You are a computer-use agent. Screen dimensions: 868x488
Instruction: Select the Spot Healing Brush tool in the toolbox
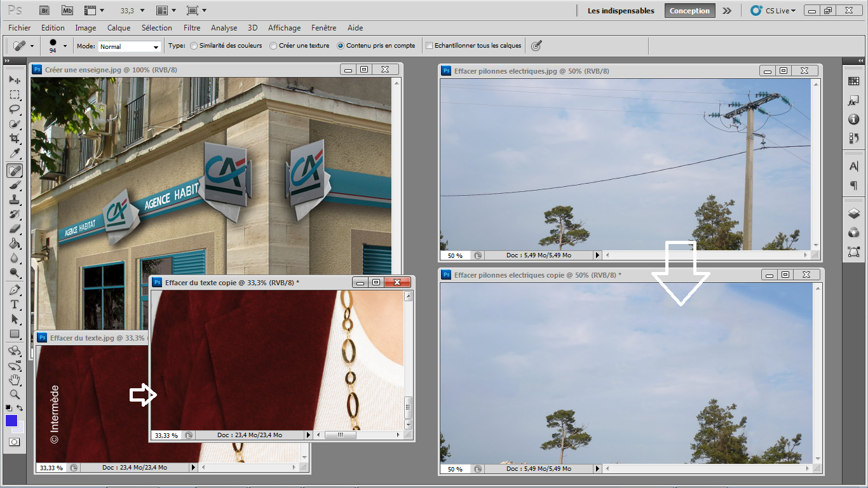[15, 170]
